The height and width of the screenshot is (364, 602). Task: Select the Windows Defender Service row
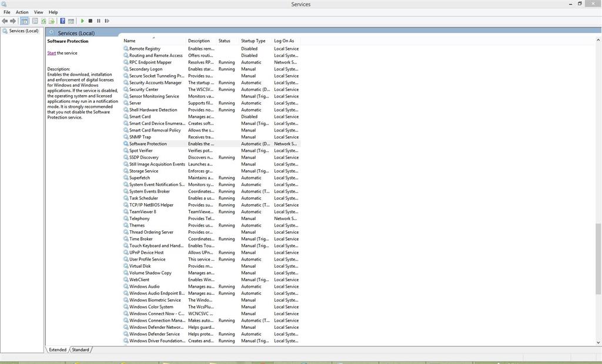(211, 334)
